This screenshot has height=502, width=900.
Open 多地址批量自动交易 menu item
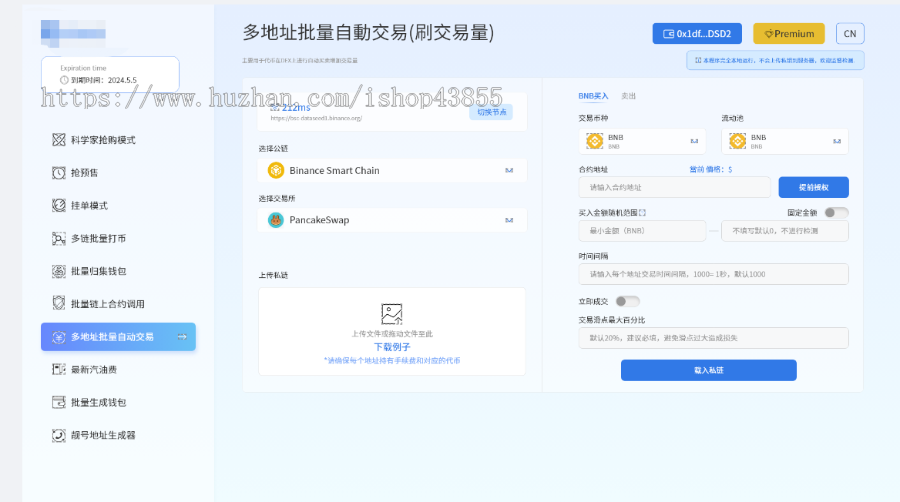tap(118, 337)
